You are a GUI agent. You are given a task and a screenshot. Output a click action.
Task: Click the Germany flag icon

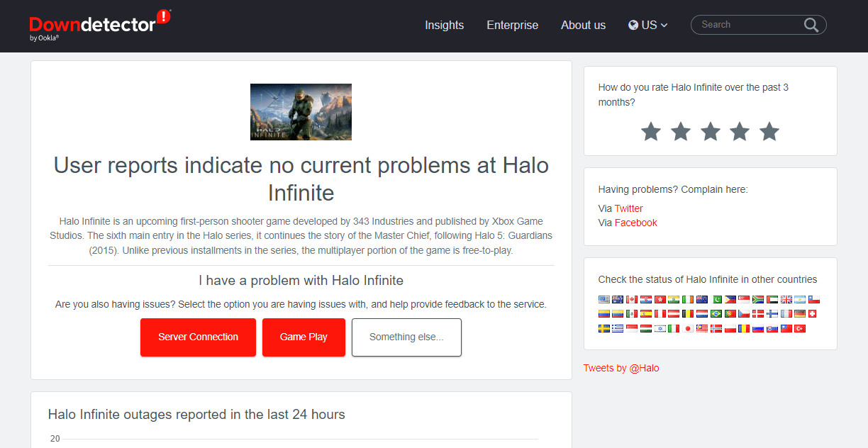(799, 314)
